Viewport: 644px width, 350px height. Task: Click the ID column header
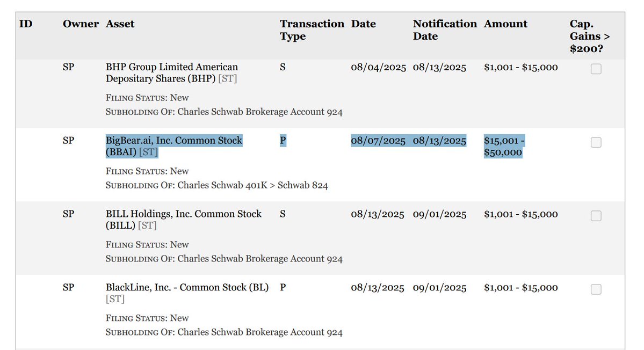click(26, 24)
